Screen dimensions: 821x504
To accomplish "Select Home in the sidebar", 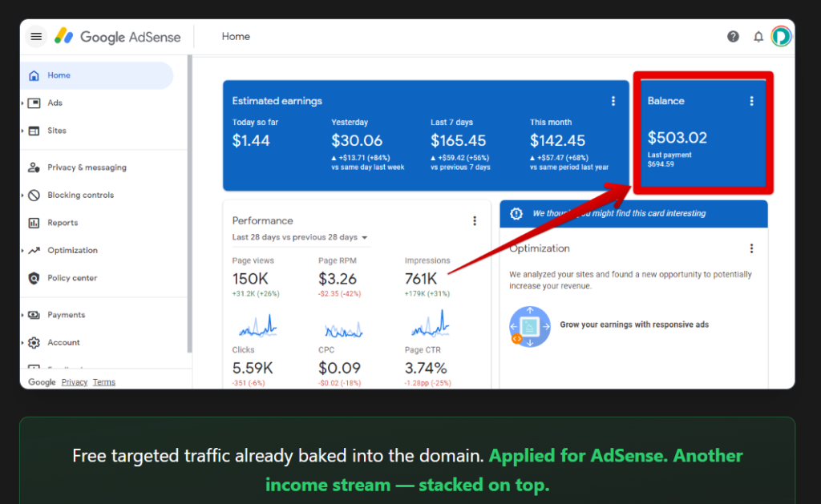I will (x=59, y=75).
